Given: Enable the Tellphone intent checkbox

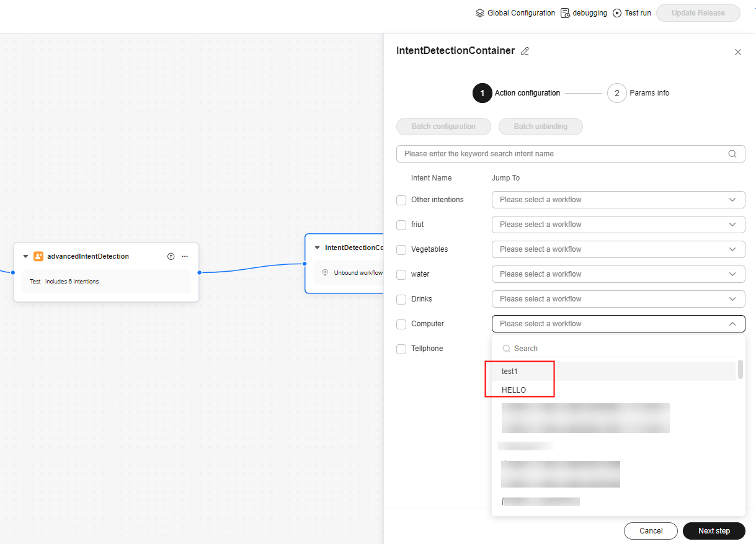Looking at the screenshot, I should (401, 349).
